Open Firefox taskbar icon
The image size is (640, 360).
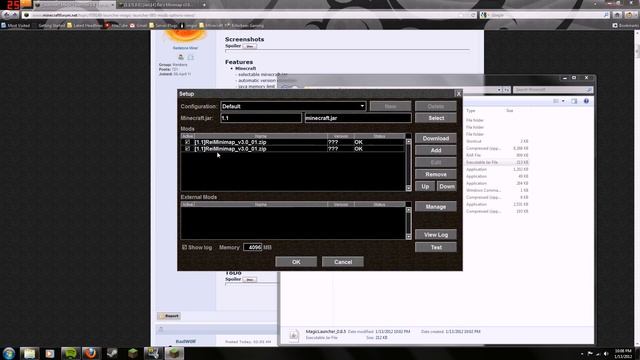point(91,353)
